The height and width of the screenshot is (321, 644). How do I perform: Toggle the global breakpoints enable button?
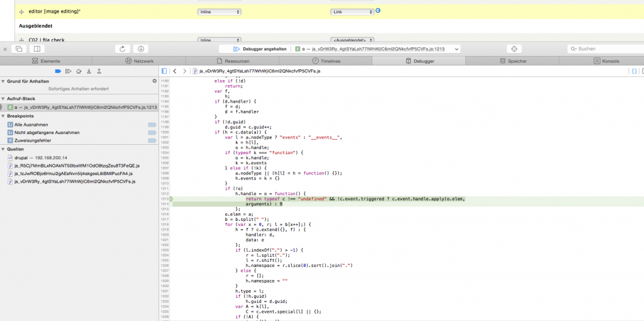pyautogui.click(x=58, y=71)
